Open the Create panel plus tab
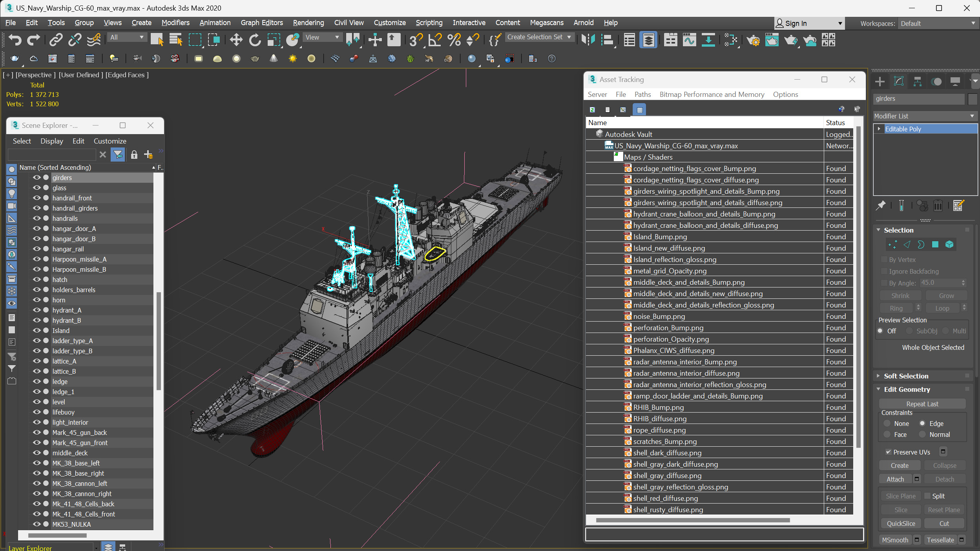Viewport: 980px width, 551px height. (880, 81)
